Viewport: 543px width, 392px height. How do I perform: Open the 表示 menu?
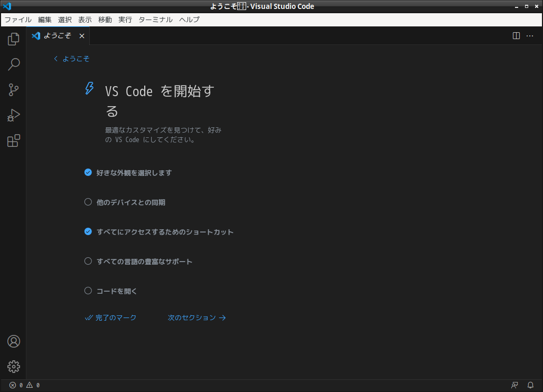[85, 20]
